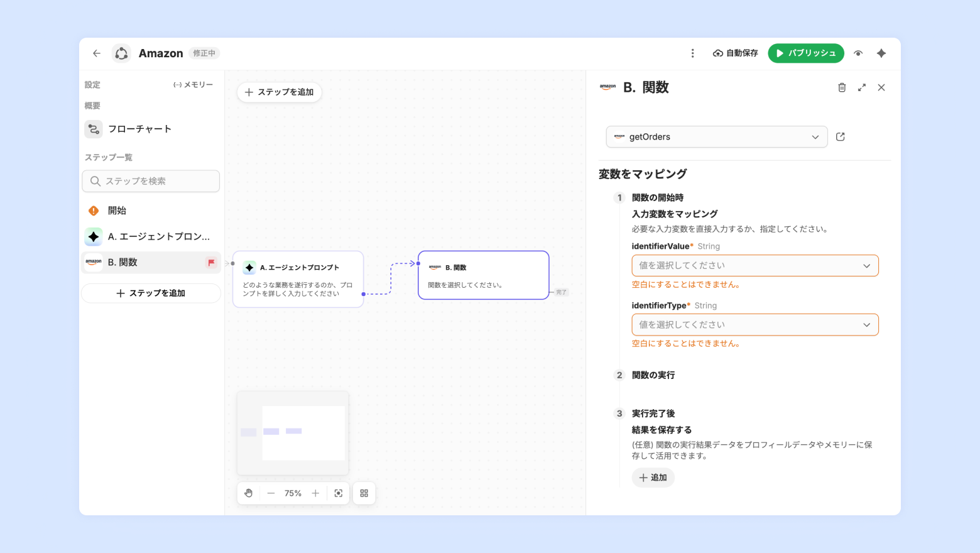The width and height of the screenshot is (980, 553).
Task: Open the identifierType value dropdown
Action: point(755,325)
